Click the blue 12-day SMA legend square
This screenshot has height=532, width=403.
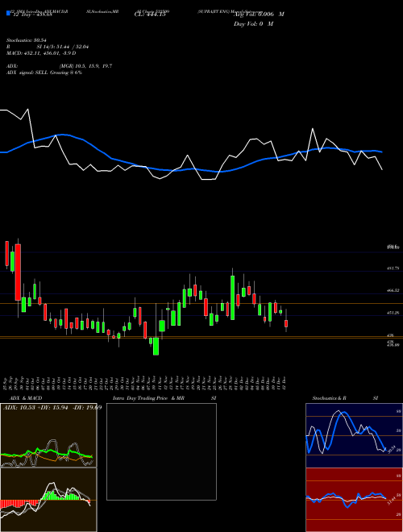pyautogui.click(x=8, y=13)
